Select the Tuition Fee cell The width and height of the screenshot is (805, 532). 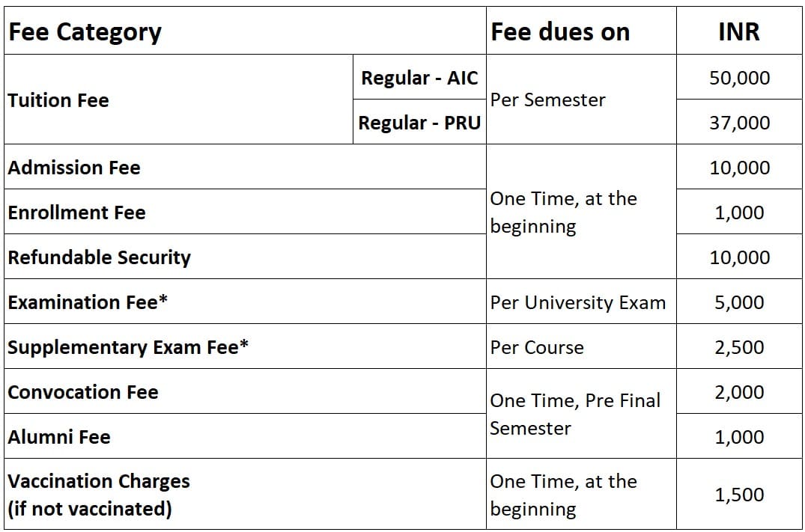coord(178,100)
